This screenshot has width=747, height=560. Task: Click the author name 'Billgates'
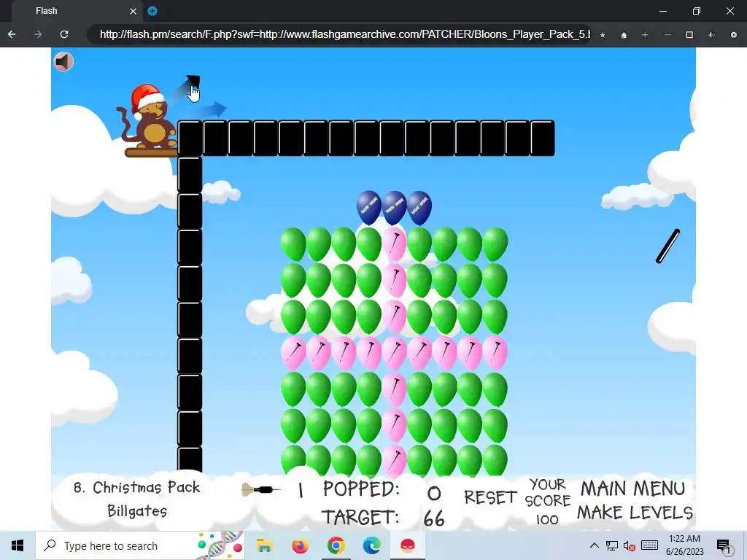pos(137,511)
